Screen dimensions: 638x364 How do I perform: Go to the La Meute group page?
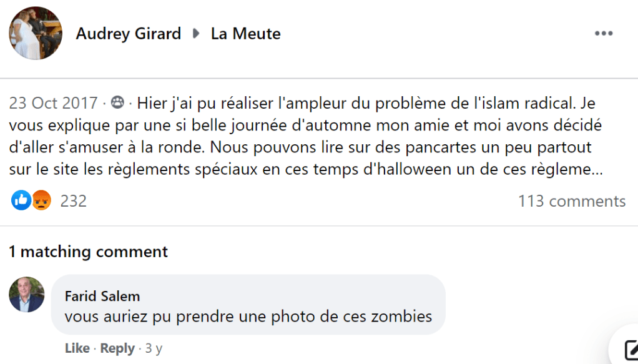point(245,34)
